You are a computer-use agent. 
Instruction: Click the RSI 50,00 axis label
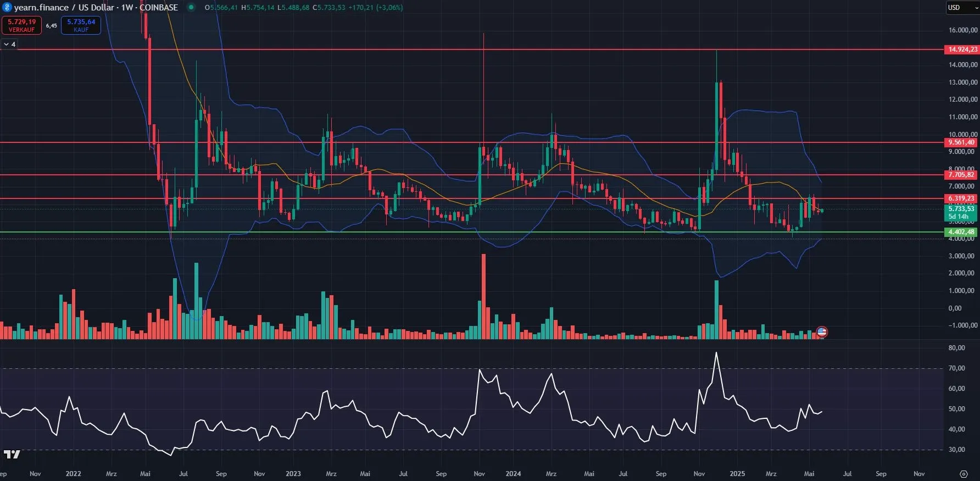tap(957, 409)
